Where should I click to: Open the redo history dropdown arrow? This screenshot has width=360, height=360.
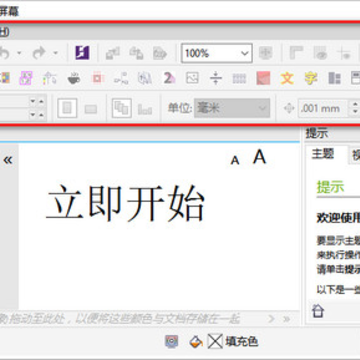[x=55, y=53]
